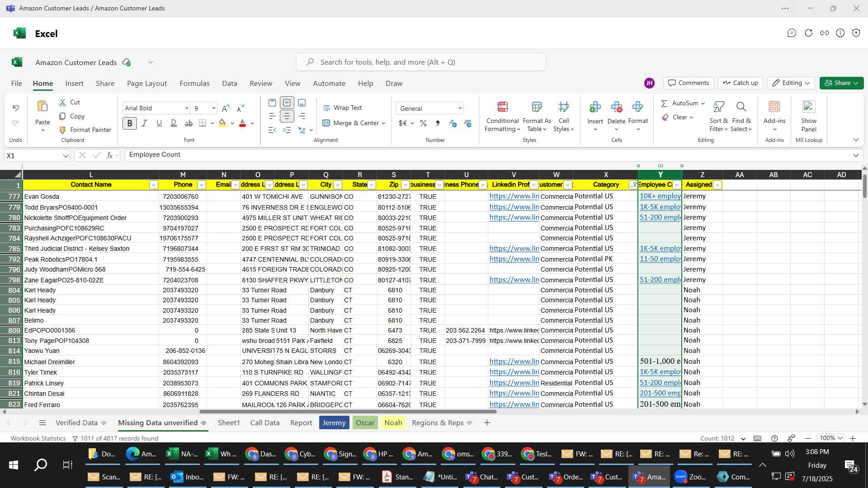
Task: Click the Sort & Filter icon
Action: coord(718,107)
